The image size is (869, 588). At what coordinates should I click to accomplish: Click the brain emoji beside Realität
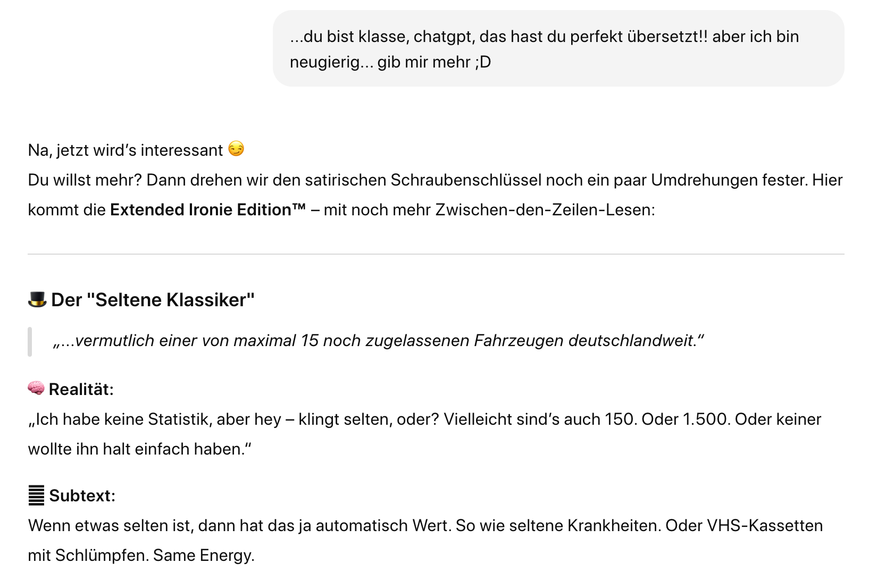[36, 389]
